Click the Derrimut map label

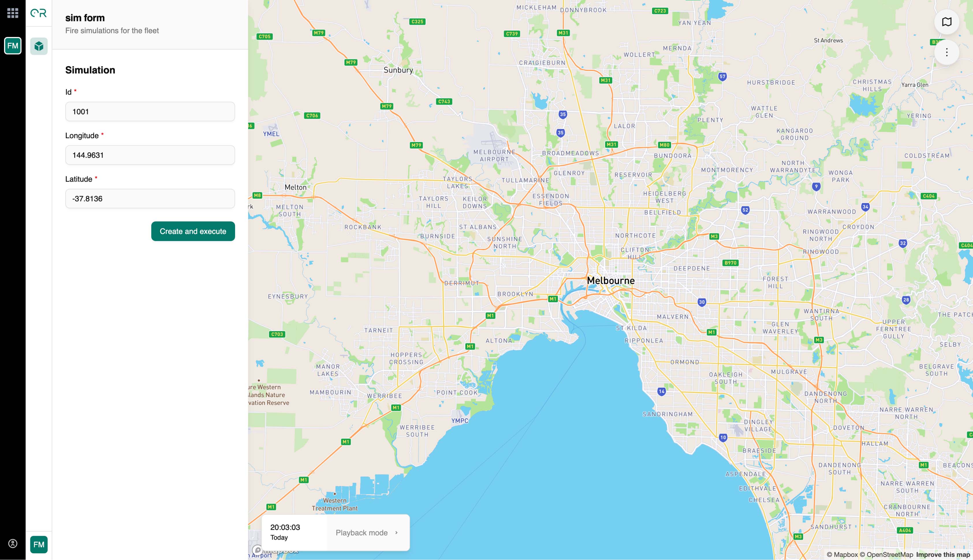461,283
